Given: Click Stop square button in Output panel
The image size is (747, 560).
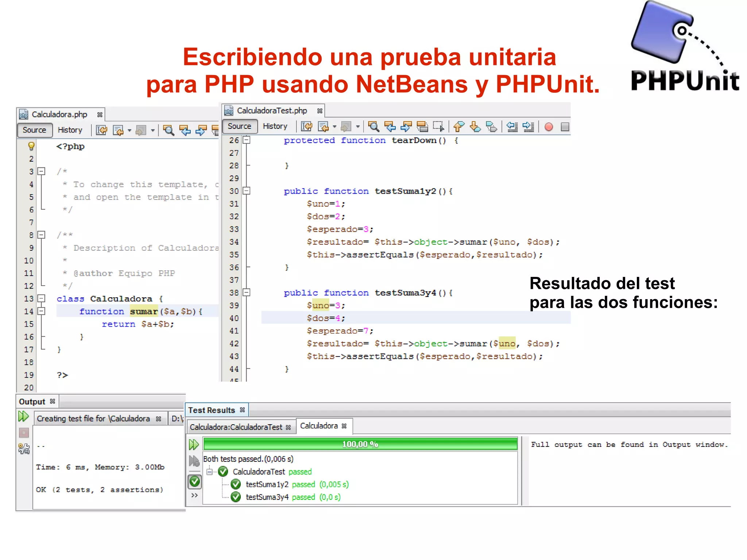Looking at the screenshot, I should click(24, 433).
